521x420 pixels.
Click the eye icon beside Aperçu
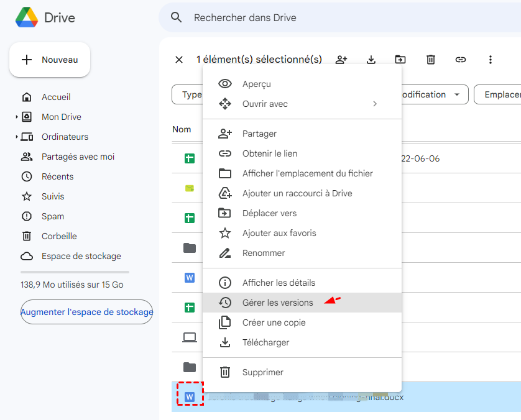coord(225,84)
